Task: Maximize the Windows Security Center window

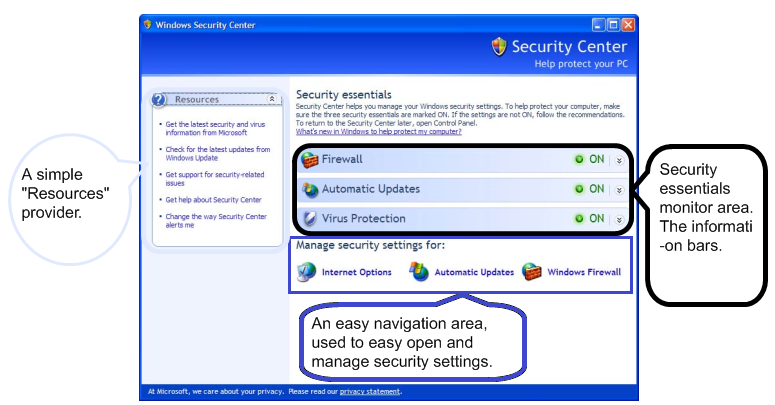Action: click(x=613, y=25)
